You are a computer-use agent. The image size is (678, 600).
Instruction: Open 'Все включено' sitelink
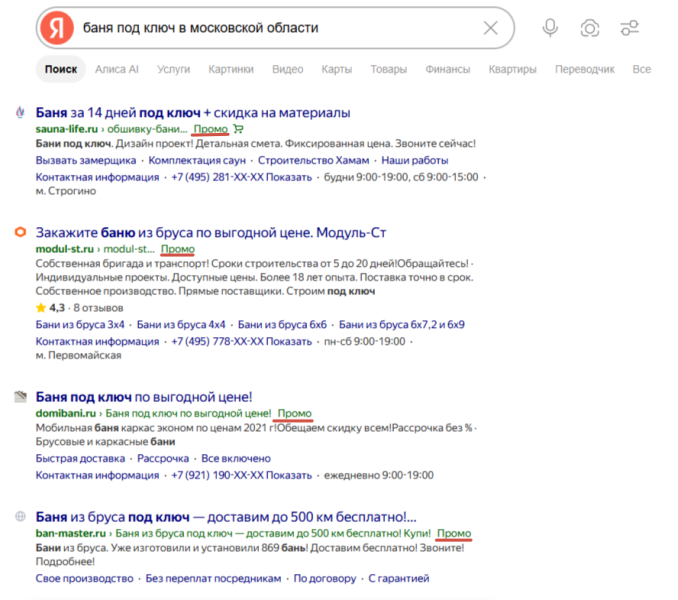(236, 459)
